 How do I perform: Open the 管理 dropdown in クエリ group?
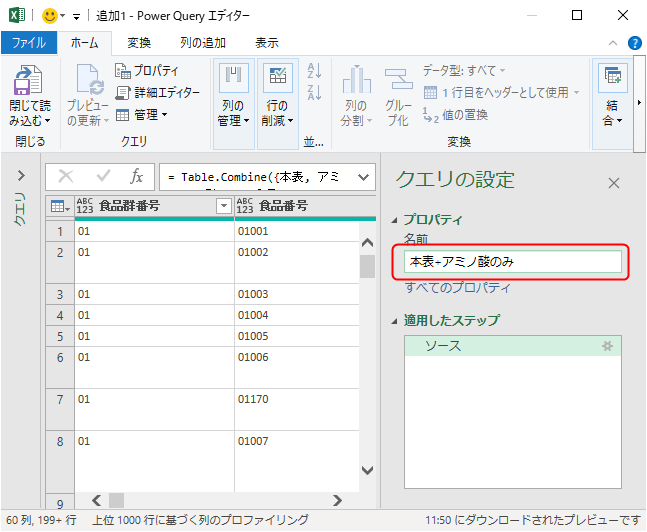[x=141, y=114]
